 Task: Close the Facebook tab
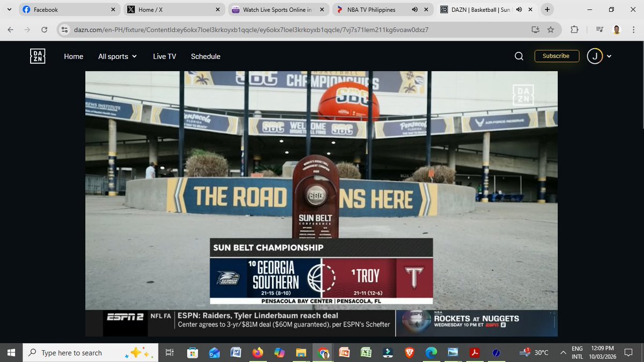tap(113, 10)
